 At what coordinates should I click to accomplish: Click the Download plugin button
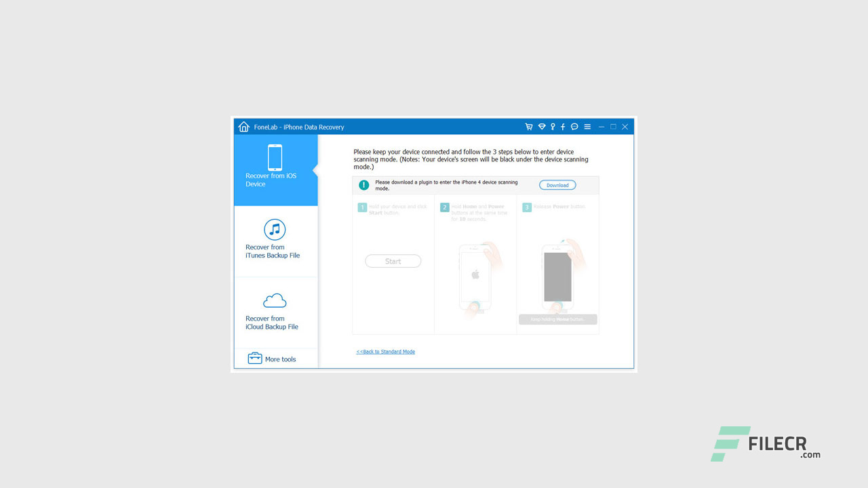coord(557,185)
